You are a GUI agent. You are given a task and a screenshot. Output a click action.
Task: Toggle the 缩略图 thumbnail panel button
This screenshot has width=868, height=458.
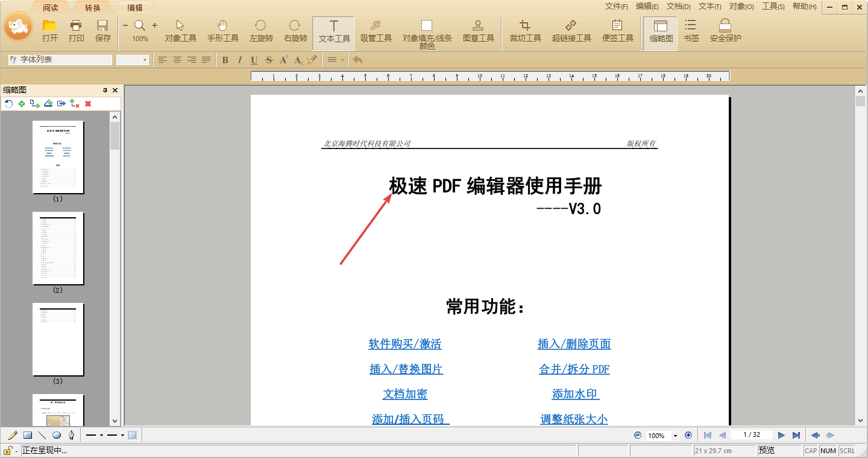(661, 31)
